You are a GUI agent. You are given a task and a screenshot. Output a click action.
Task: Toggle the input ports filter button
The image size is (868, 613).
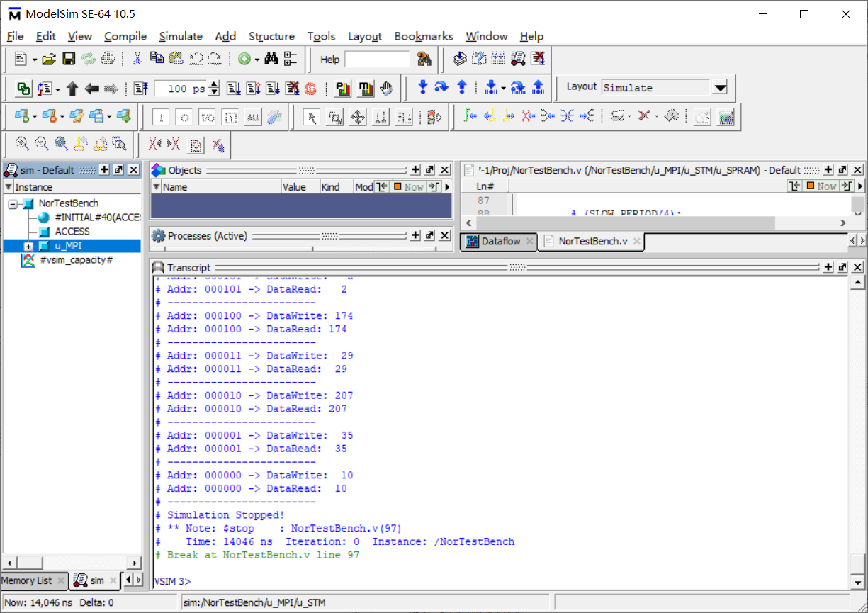tap(162, 118)
